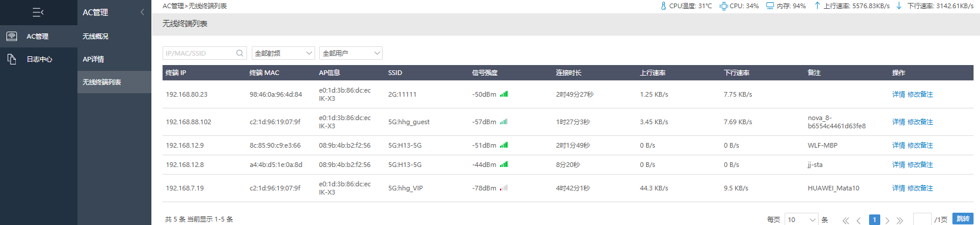Open the 全部时频 band dropdown
The image size is (980, 225).
(x=283, y=53)
